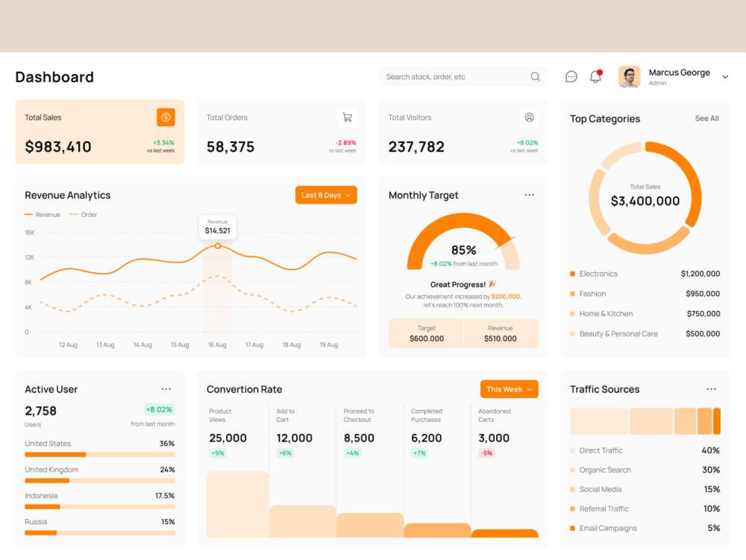Click the $3,400,000 donut chart total
Screen dimensions: 746x560
pyautogui.click(x=645, y=201)
